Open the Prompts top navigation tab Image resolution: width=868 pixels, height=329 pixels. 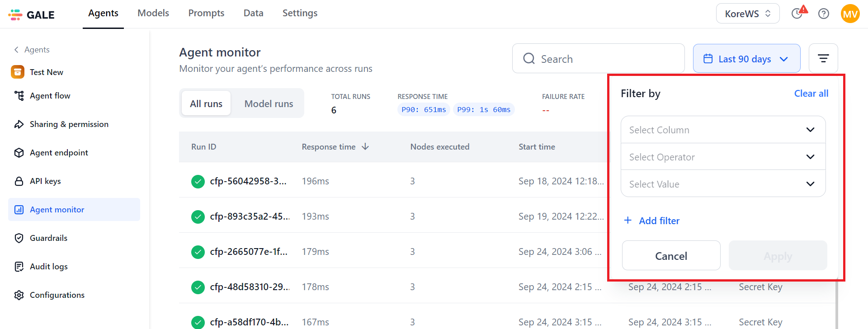point(206,13)
